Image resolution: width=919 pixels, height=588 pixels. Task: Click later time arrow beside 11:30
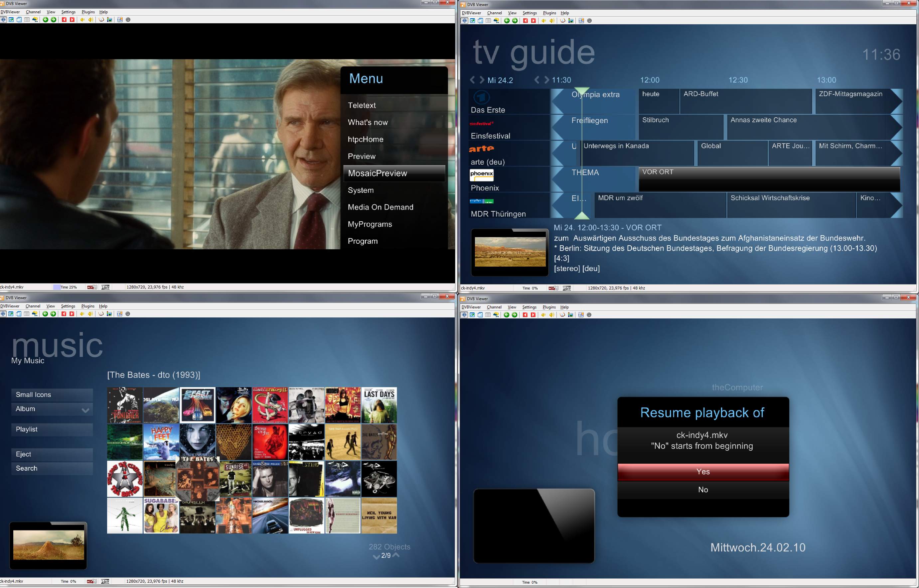click(546, 80)
